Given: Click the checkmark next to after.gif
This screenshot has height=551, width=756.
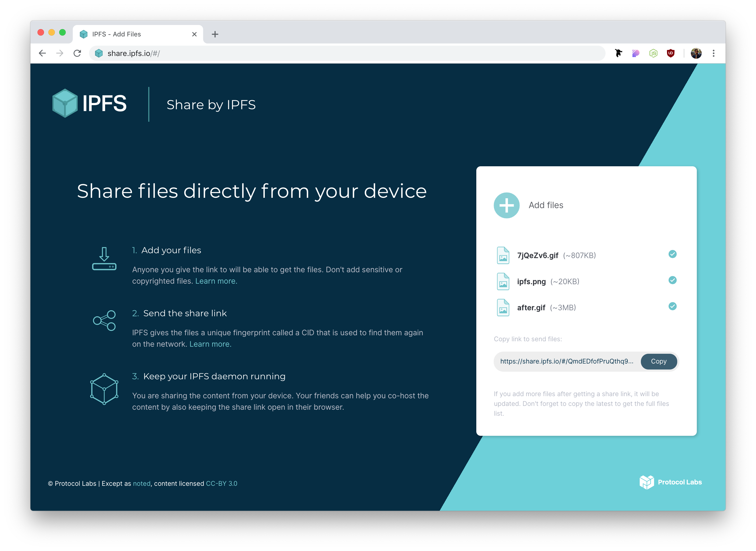Looking at the screenshot, I should point(672,306).
